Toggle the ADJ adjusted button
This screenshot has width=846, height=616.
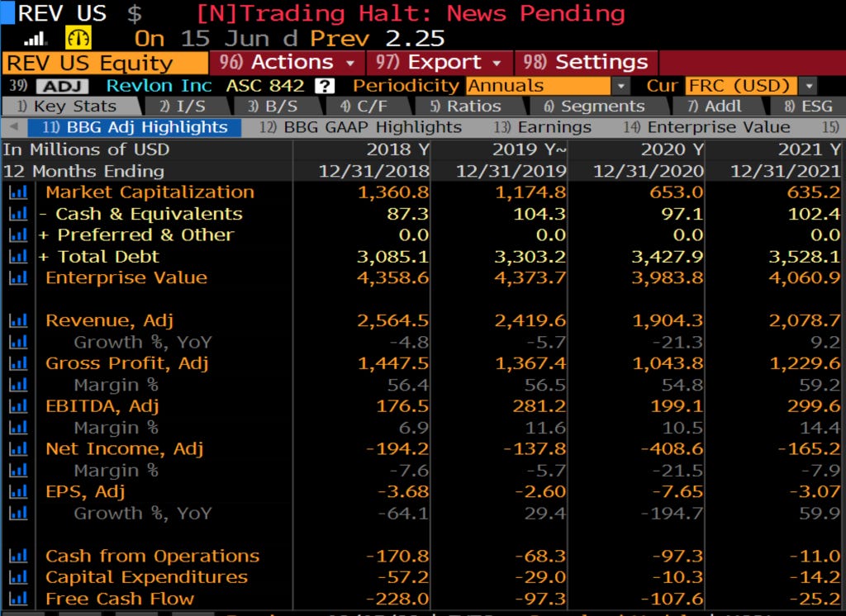click(x=63, y=86)
